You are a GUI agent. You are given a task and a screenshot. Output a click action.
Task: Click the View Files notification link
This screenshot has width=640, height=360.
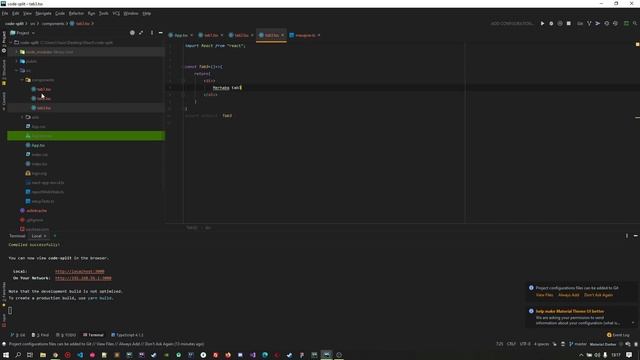click(544, 295)
